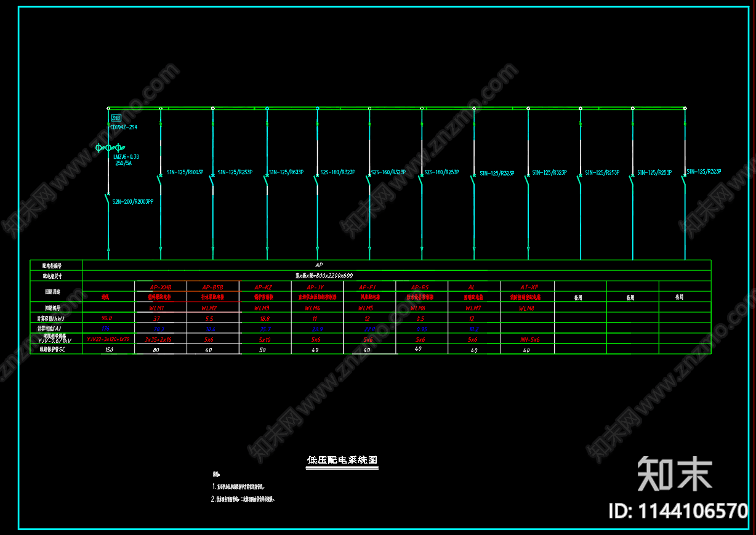
Task: Select circuit number WLM7
Action: point(473,308)
